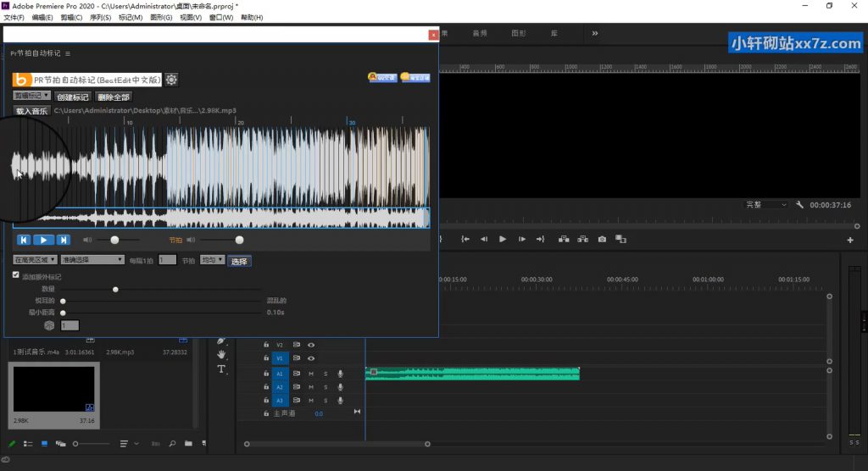Open the 在高亮区域 dropdown

[x=35, y=259]
